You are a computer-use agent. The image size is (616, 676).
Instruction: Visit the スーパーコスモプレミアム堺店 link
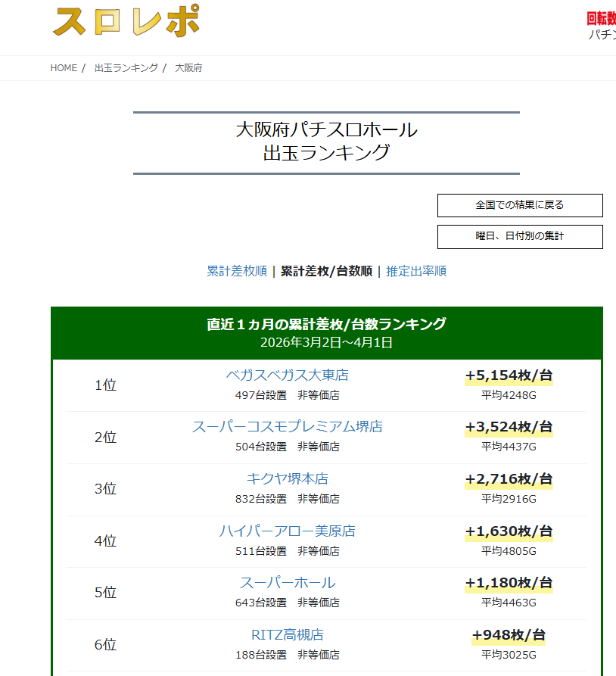pos(287,427)
